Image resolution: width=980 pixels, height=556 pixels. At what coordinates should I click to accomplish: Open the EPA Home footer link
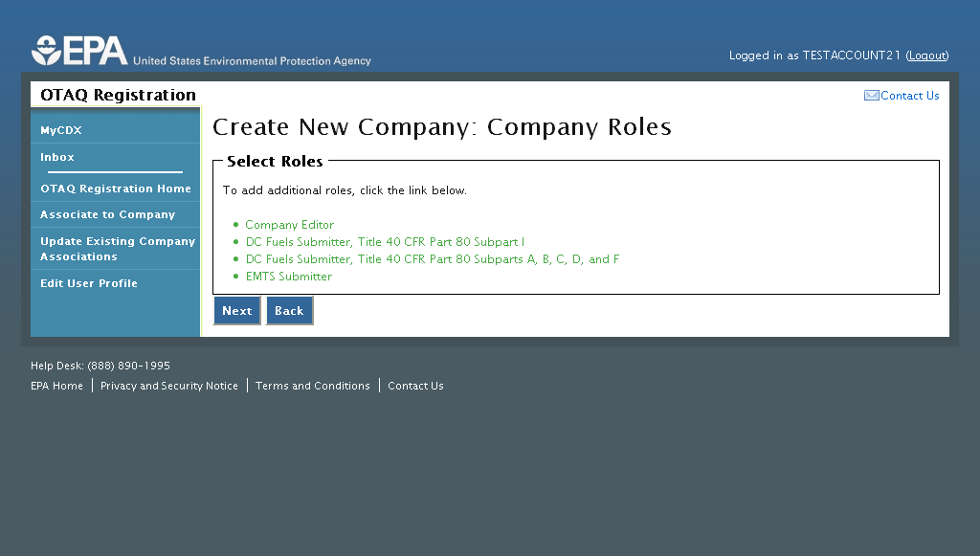coord(56,386)
